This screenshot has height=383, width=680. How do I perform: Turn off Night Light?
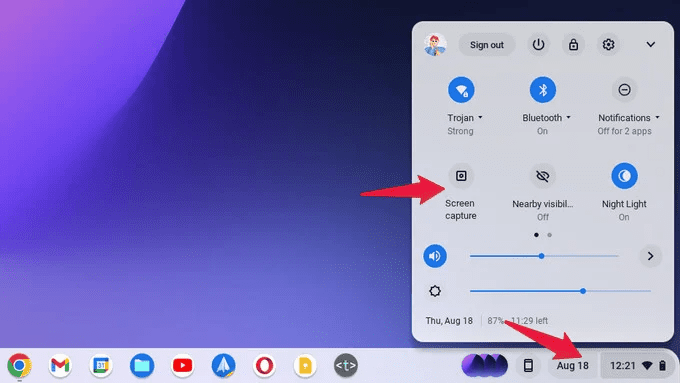[x=624, y=176]
